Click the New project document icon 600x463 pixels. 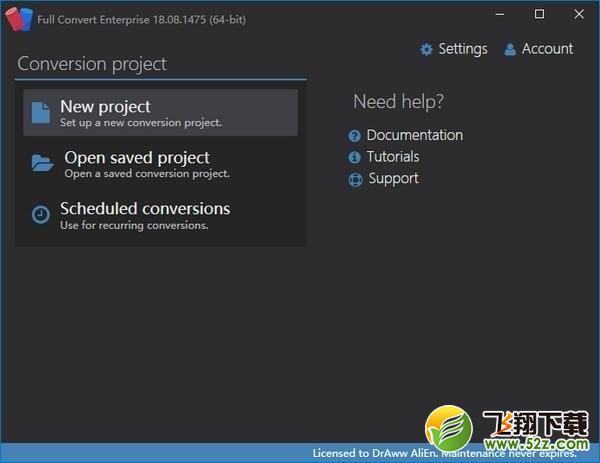click(41, 112)
